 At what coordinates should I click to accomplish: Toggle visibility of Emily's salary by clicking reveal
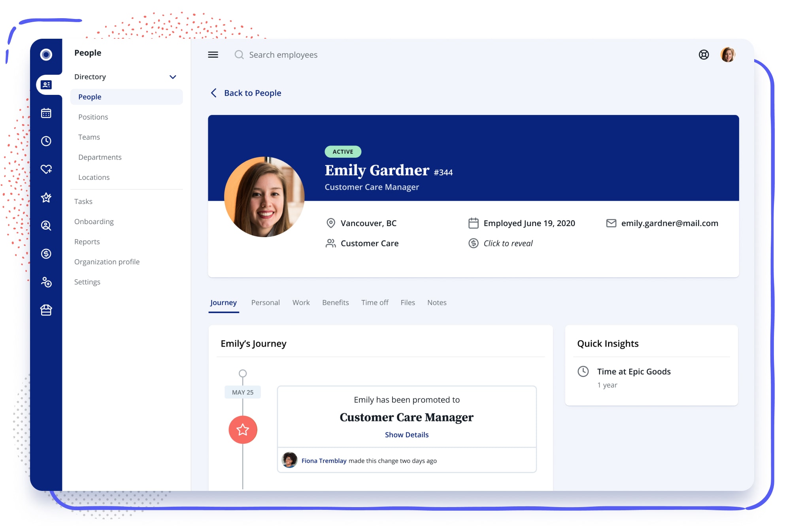coord(508,243)
